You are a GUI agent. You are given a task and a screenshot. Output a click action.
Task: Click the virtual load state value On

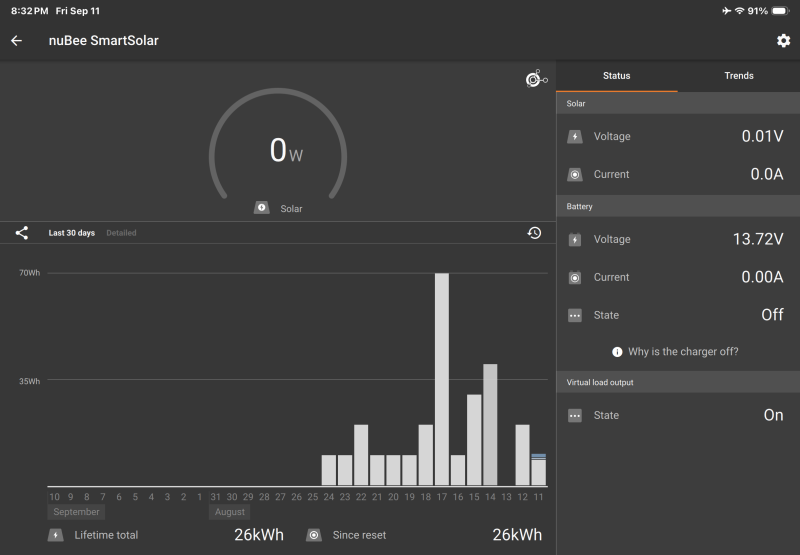point(773,415)
